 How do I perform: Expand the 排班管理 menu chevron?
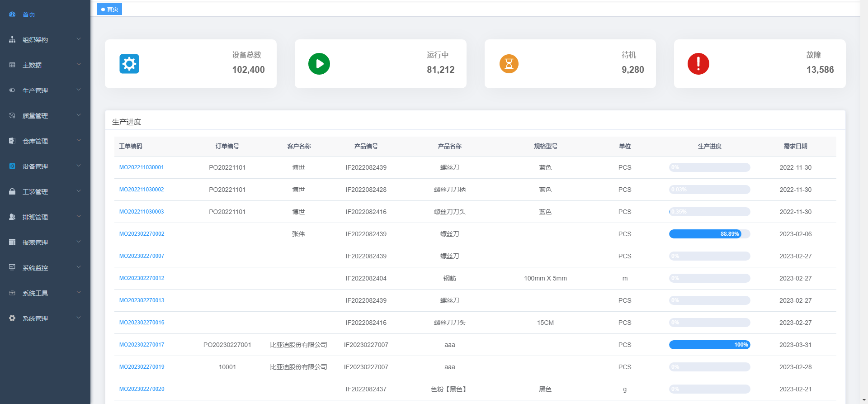coord(79,217)
